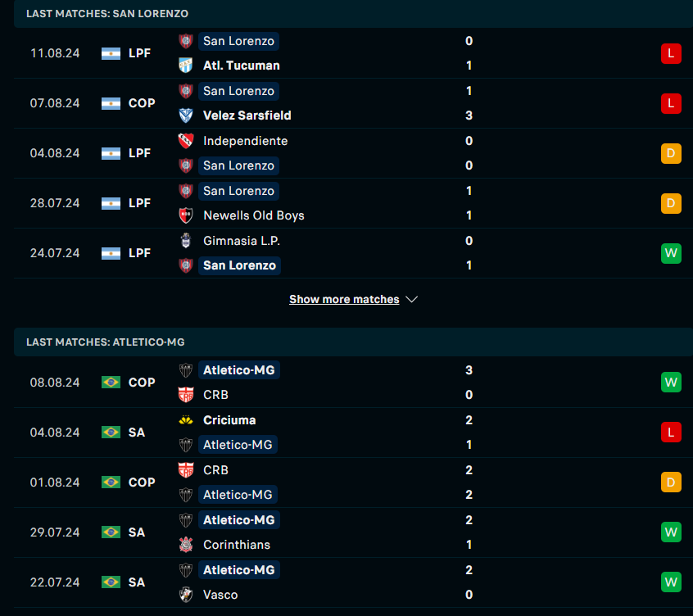693x616 pixels.
Task: Open the Vasco team link
Action: (x=220, y=595)
